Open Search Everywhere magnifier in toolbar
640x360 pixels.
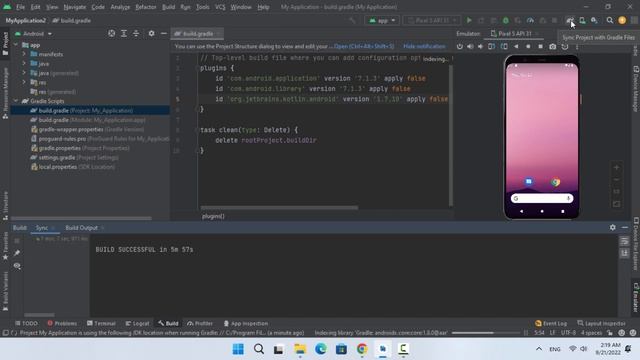click(610, 20)
